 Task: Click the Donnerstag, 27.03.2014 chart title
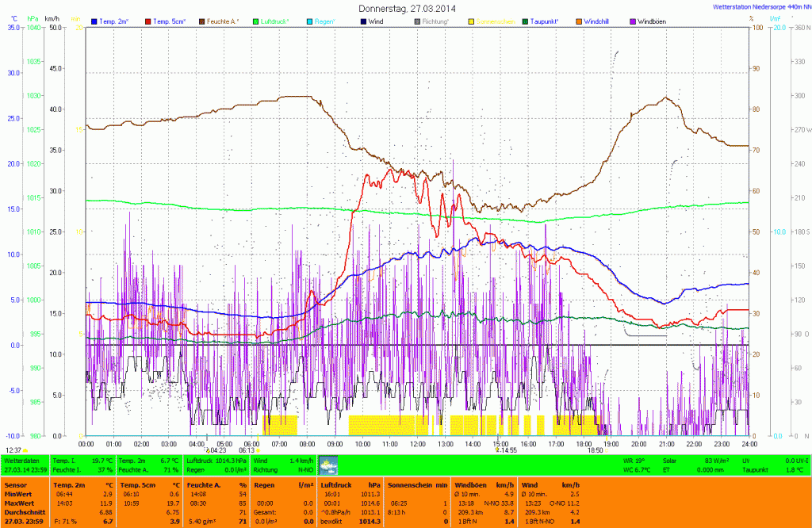pos(407,8)
